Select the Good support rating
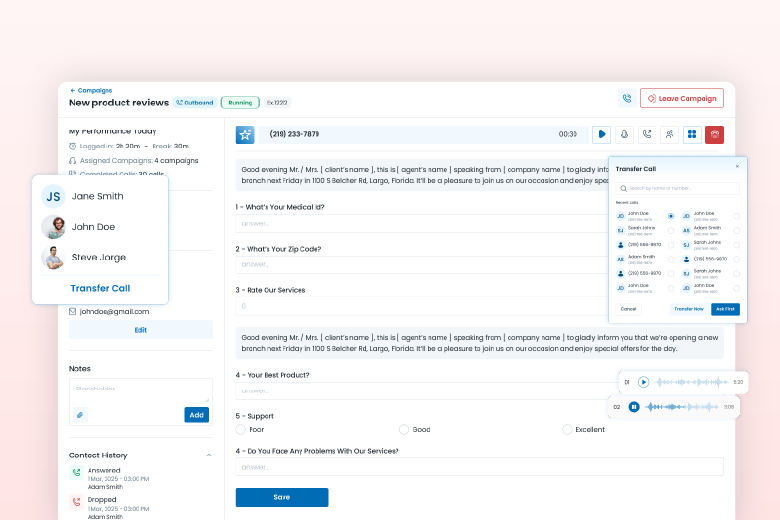 [x=404, y=429]
